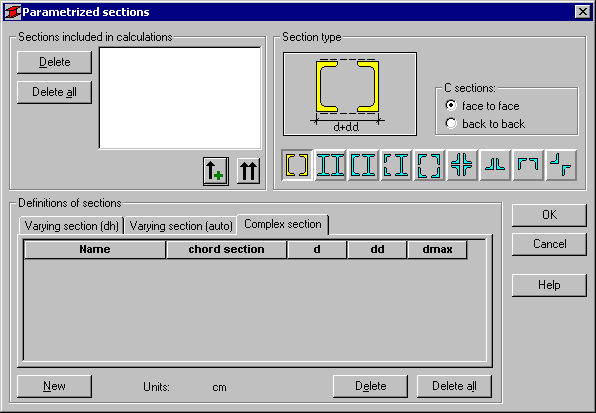Open the Varying section (auto) tab
Viewport: 596px width, 413px height.
click(x=181, y=226)
